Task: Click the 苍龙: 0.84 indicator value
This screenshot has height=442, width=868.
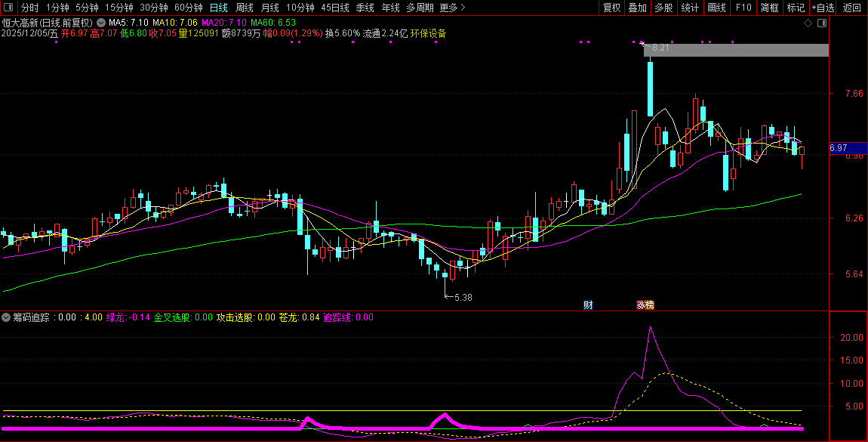Action: (299, 317)
